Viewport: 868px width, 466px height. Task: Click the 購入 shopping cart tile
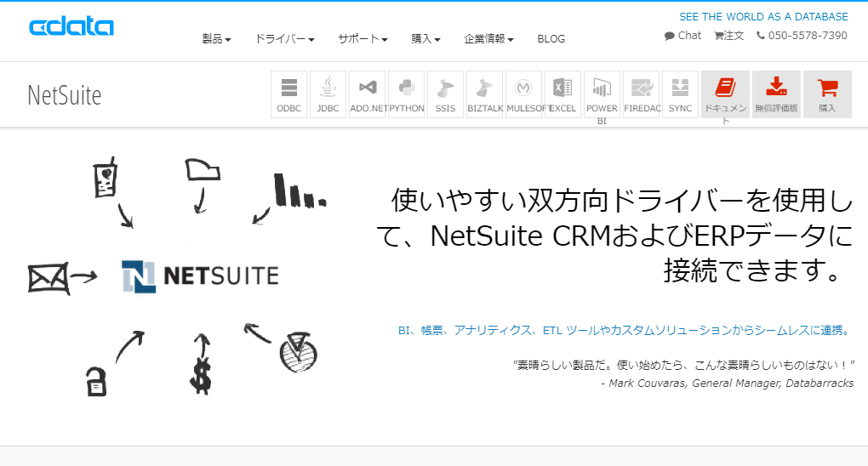[x=828, y=94]
